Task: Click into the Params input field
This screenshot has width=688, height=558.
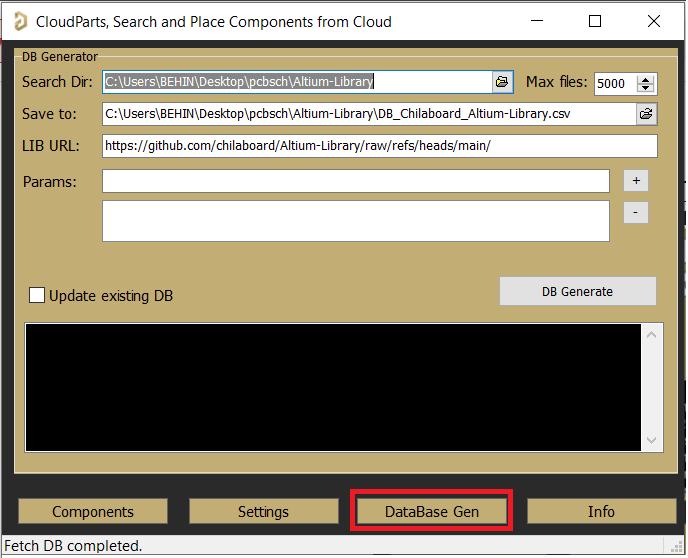Action: (x=356, y=181)
